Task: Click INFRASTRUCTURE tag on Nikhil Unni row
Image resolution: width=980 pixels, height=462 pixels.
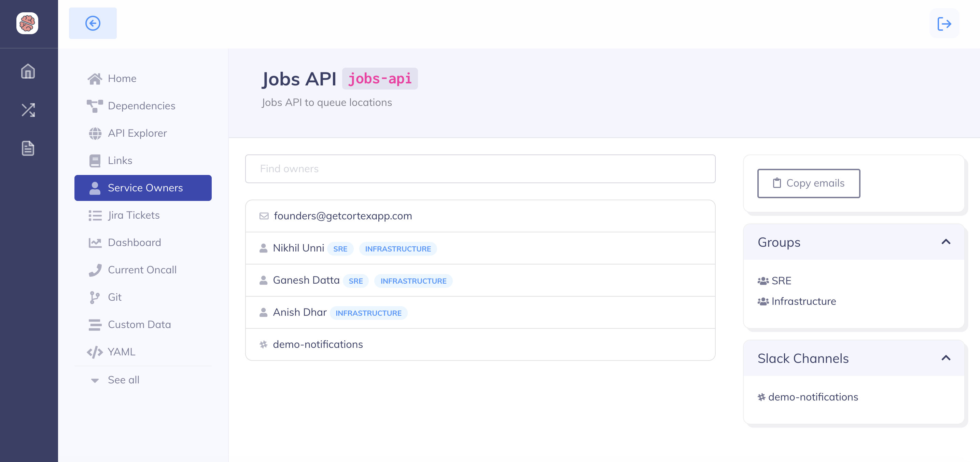Action: (398, 249)
